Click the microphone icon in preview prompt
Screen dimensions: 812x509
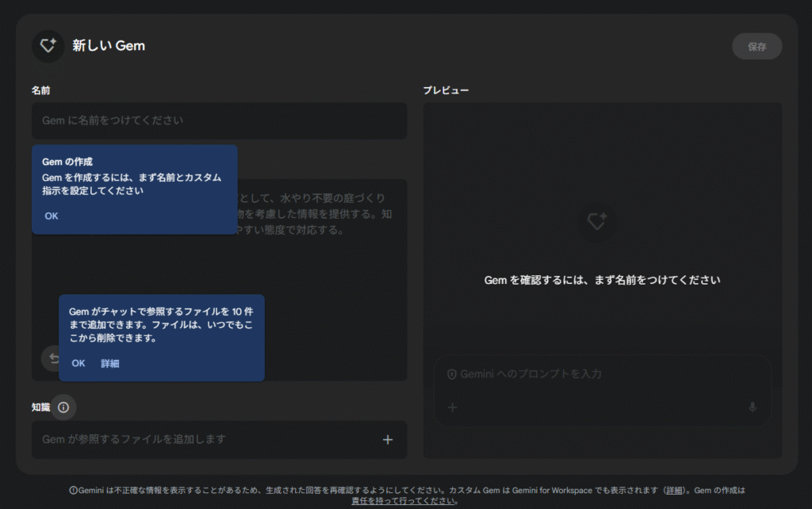[753, 408]
